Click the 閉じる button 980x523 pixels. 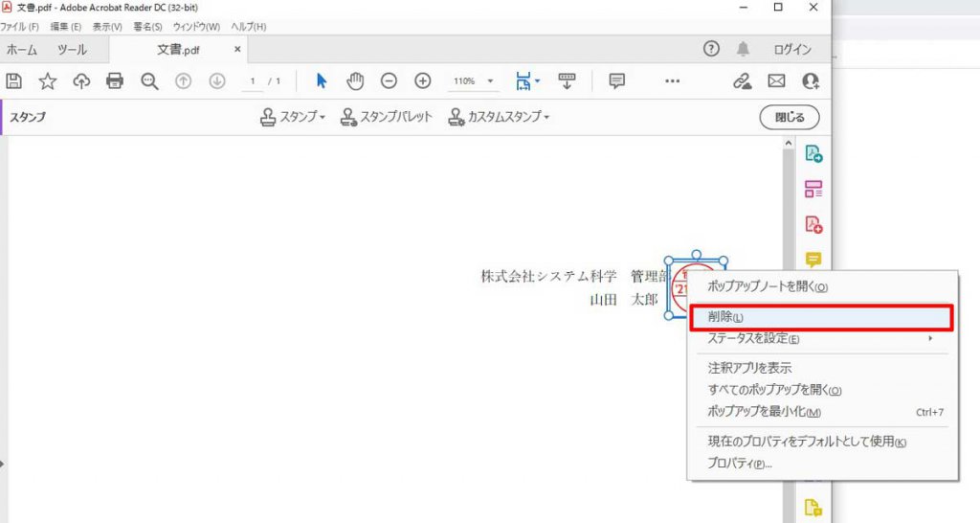click(x=790, y=117)
